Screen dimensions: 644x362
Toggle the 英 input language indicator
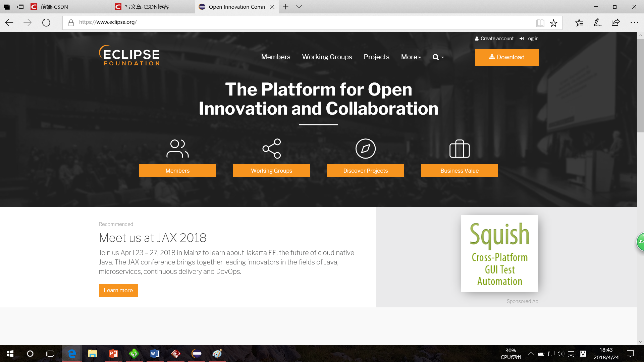point(571,354)
